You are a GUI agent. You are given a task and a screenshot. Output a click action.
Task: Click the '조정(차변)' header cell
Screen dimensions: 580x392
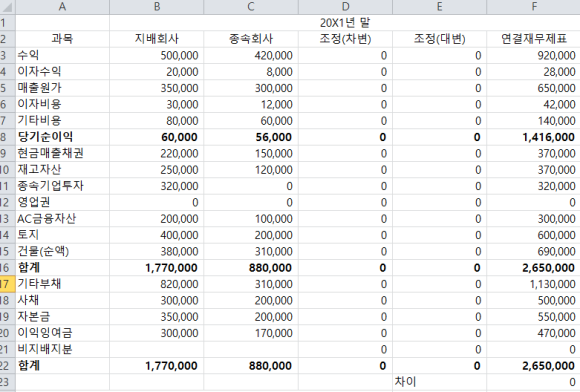tap(345, 39)
